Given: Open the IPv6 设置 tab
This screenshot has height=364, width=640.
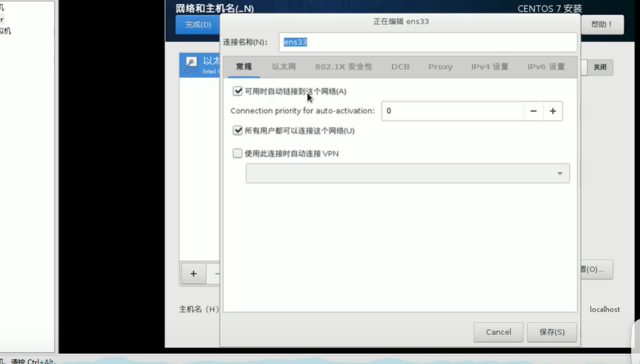Looking at the screenshot, I should point(546,67).
